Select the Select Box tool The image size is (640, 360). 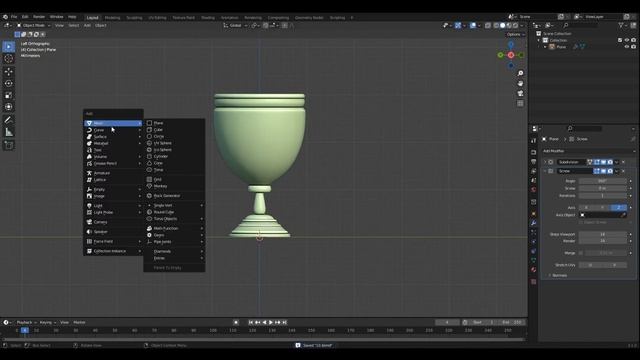[9, 47]
